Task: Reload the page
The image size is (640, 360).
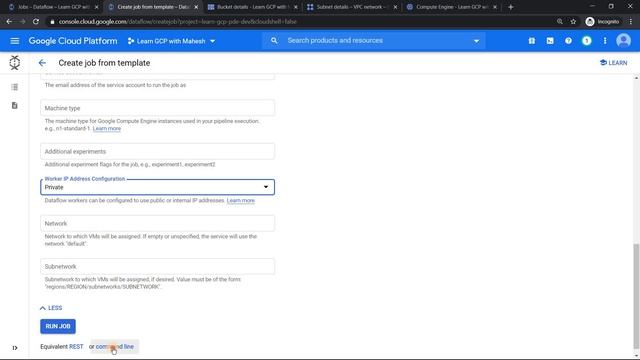Action: click(x=36, y=22)
